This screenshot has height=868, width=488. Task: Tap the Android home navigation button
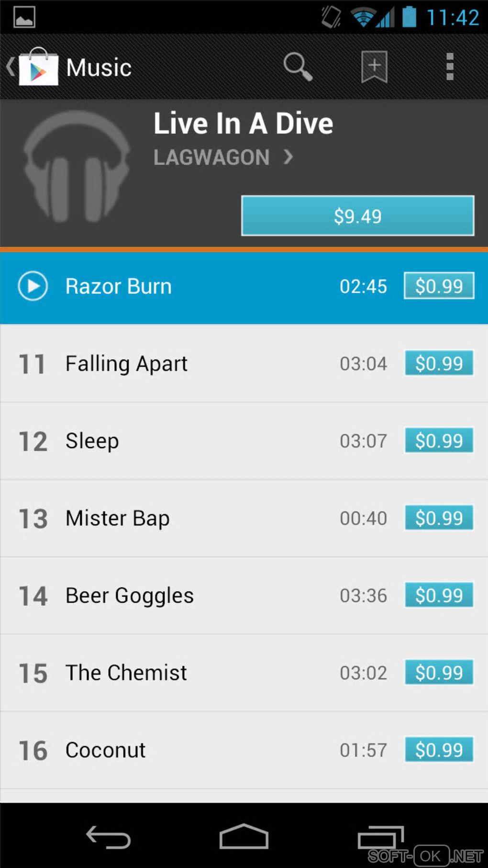(x=244, y=836)
